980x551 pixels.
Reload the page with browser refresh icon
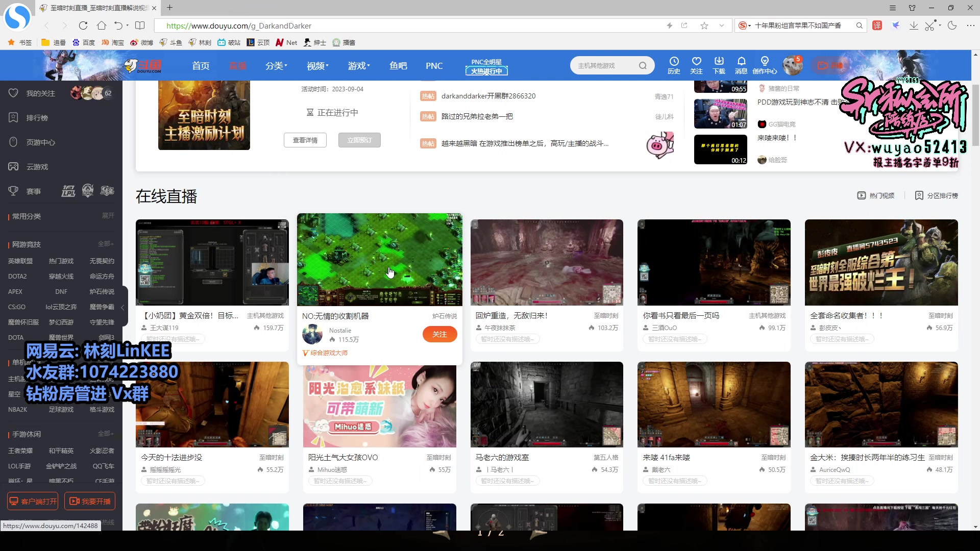click(83, 26)
